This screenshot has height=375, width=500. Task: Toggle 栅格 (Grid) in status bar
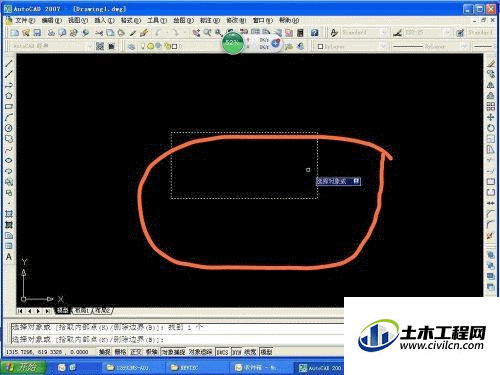[x=120, y=352]
